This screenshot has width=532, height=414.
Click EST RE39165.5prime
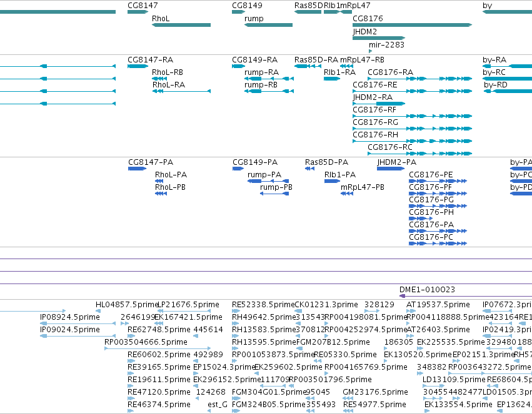click(x=131, y=373)
